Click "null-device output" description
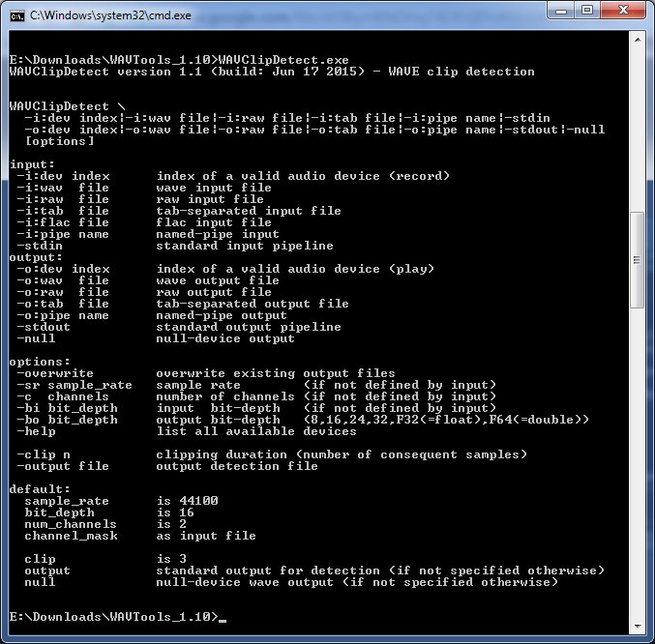This screenshot has height=644, width=655. click(225, 338)
